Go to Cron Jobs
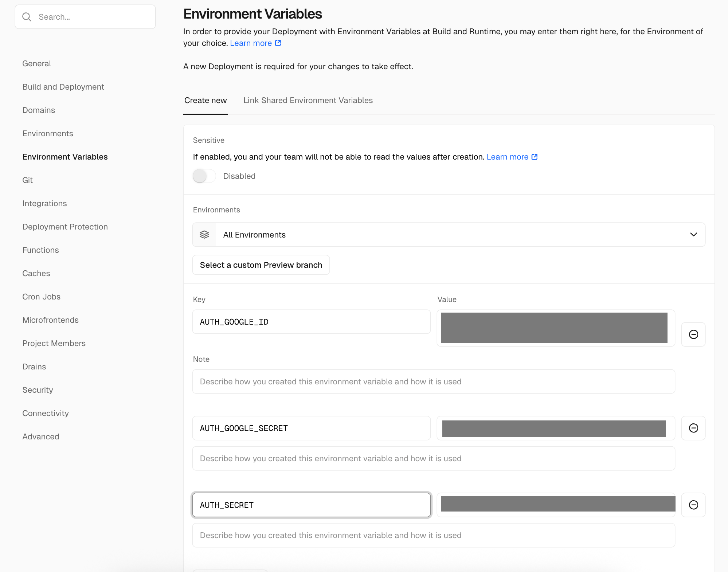Viewport: 728px width, 572px height. click(x=42, y=297)
